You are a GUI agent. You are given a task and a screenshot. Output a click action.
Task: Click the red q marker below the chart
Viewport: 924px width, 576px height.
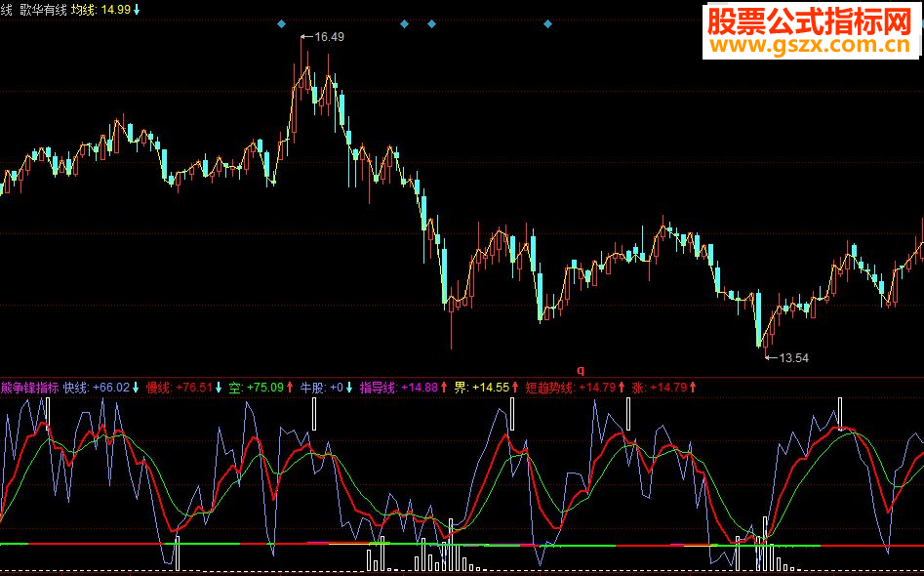581,370
